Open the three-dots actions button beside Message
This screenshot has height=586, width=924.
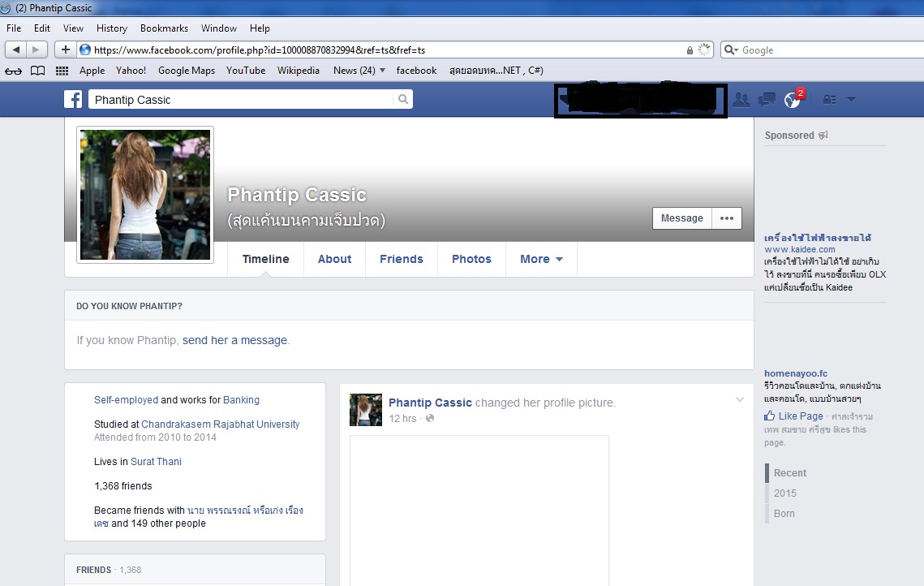point(727,218)
